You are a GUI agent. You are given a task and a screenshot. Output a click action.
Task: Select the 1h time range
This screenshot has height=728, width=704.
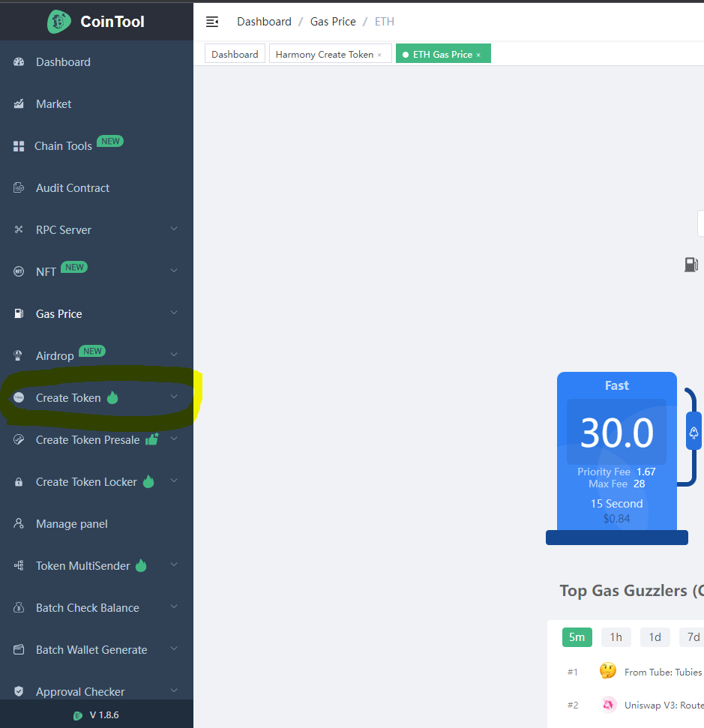616,637
